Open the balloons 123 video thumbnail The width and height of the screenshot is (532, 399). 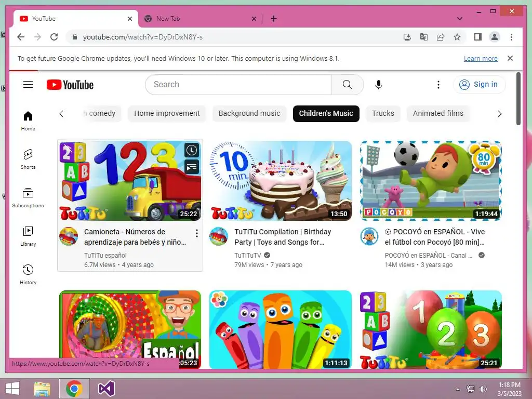(x=431, y=329)
